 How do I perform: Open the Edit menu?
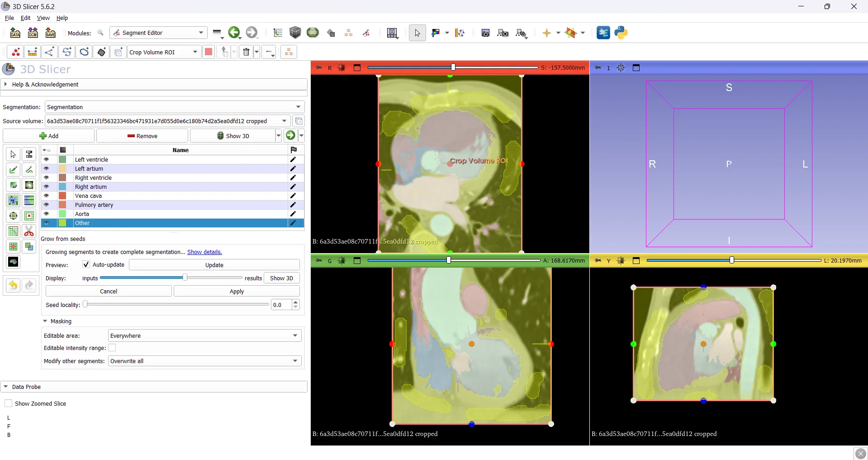click(x=25, y=18)
